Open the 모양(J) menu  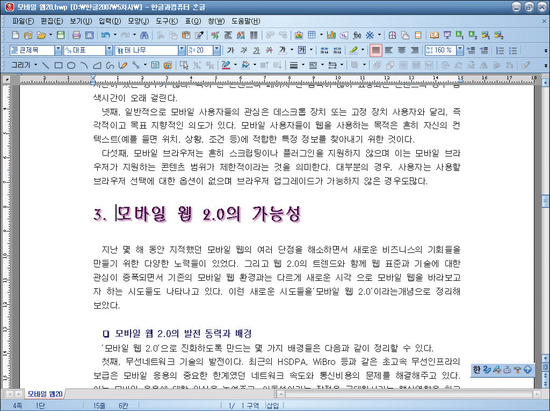[x=138, y=21]
